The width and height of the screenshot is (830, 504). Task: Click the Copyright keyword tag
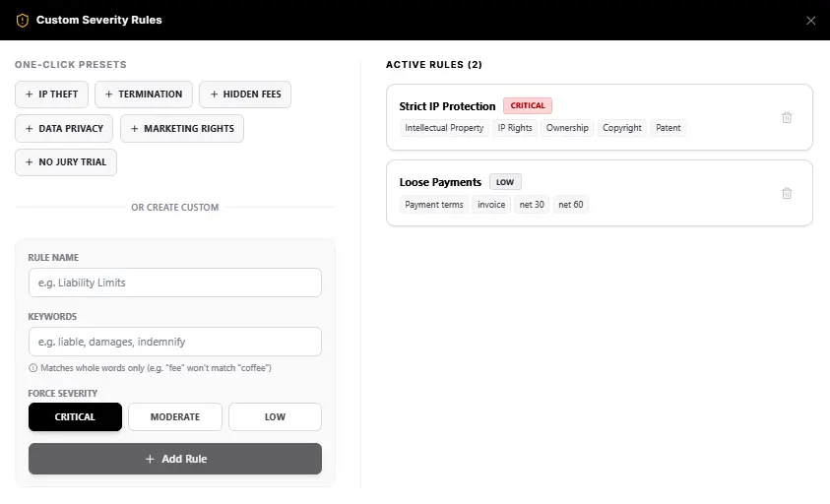pos(622,128)
